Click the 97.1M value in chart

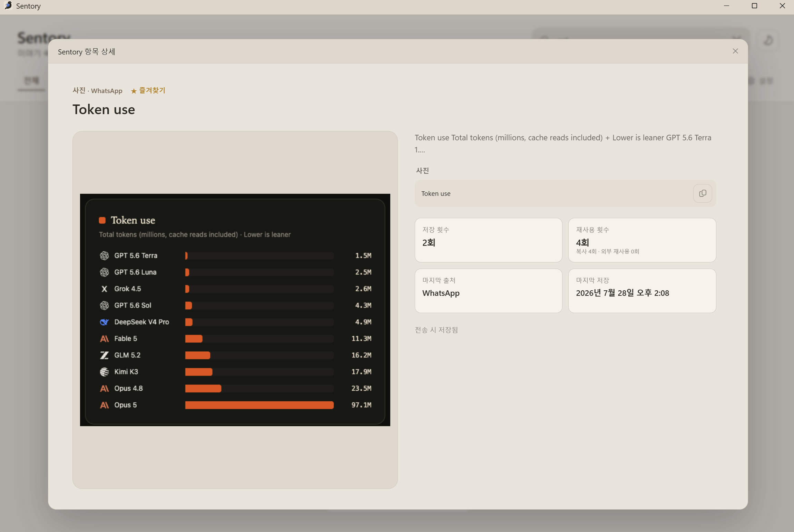point(361,405)
